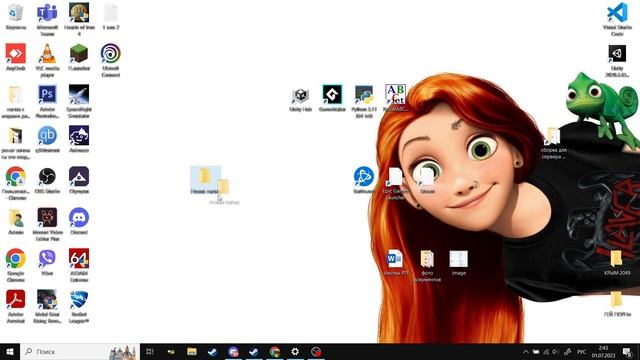Switch input language via 'РУС' indicator
Image resolution: width=640 pixels, height=360 pixels.
pos(581,351)
